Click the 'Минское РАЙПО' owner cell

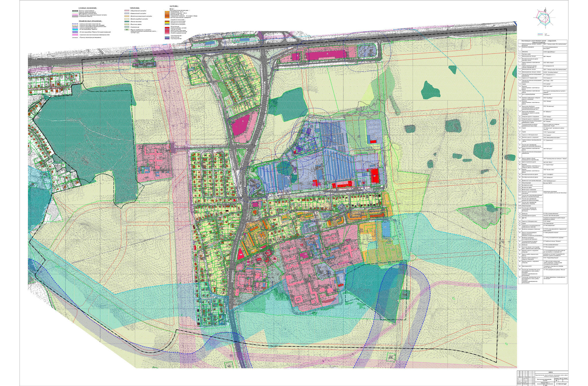[555, 183]
